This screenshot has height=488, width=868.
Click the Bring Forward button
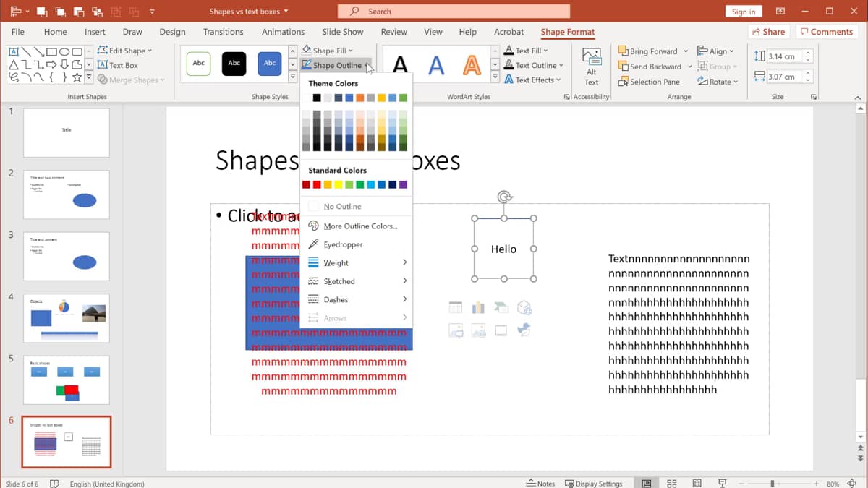point(648,51)
